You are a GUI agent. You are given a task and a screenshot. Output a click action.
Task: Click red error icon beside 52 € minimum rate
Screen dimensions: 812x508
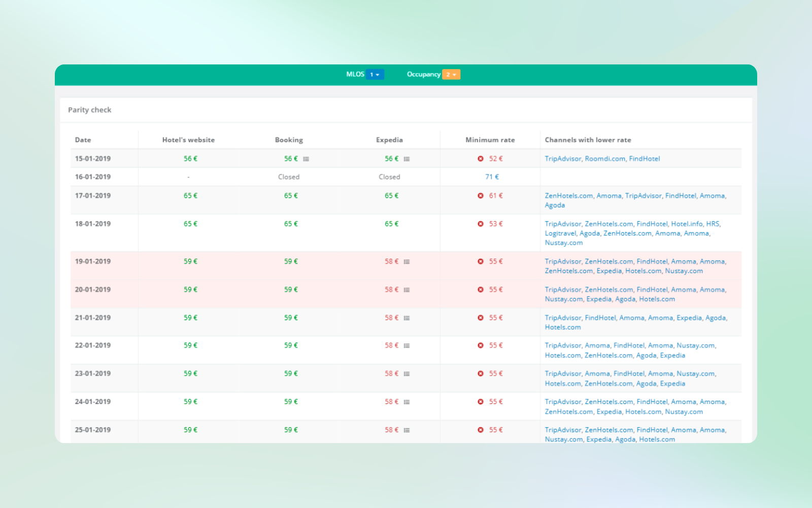(x=481, y=159)
